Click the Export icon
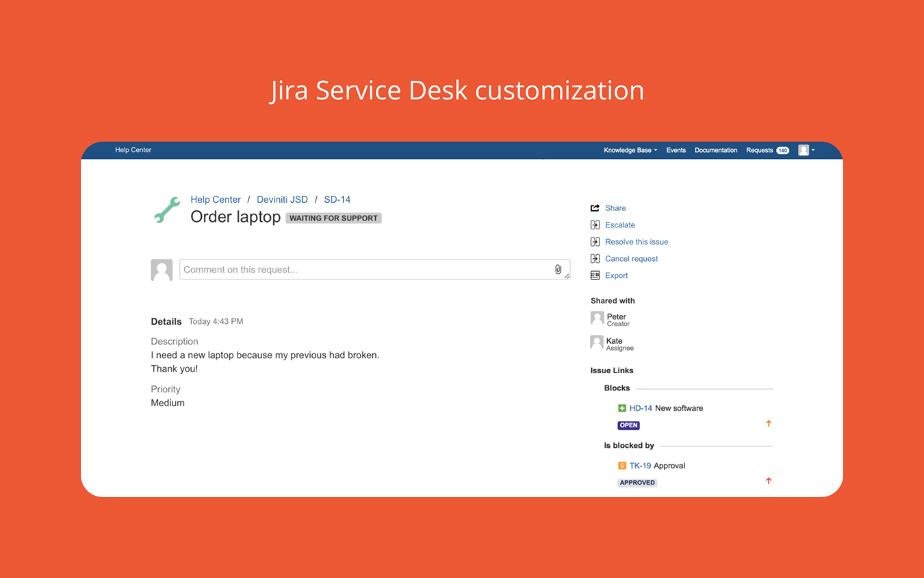The height and width of the screenshot is (578, 924). [595, 275]
